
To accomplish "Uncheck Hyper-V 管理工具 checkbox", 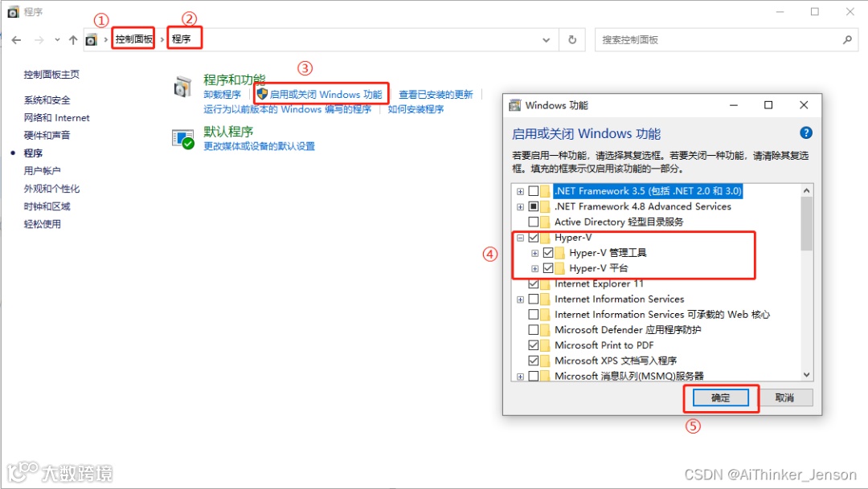I will coord(548,253).
